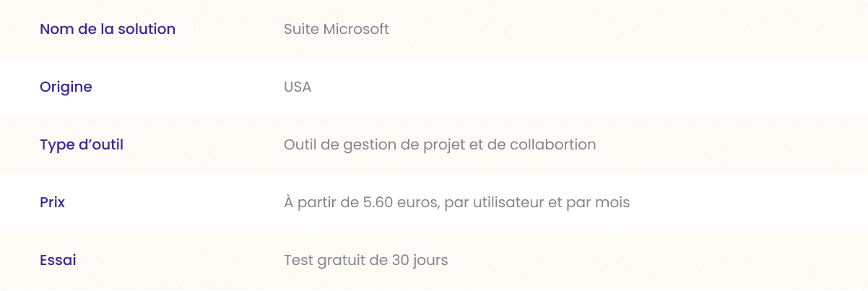This screenshot has height=291, width=868.
Task: Click the "Prix" row label
Action: click(52, 202)
